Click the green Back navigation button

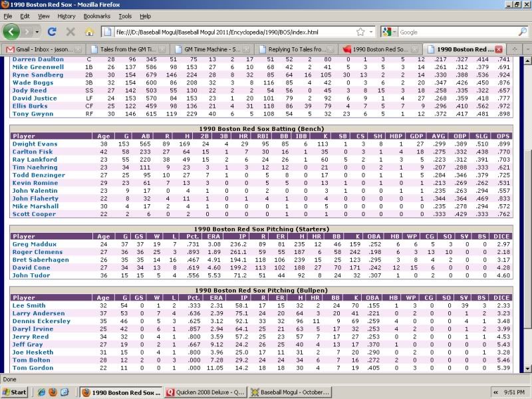click(x=11, y=32)
